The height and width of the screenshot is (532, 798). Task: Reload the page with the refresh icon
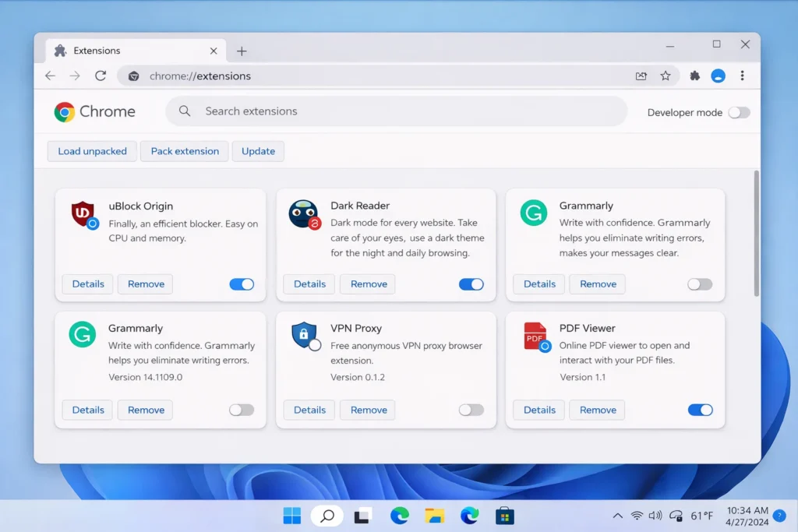pyautogui.click(x=101, y=76)
